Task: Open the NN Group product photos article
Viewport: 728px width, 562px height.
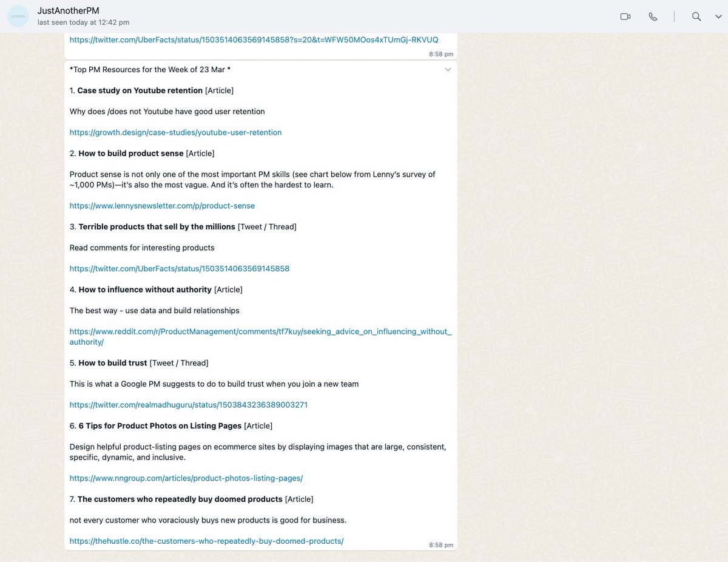Action: click(186, 478)
